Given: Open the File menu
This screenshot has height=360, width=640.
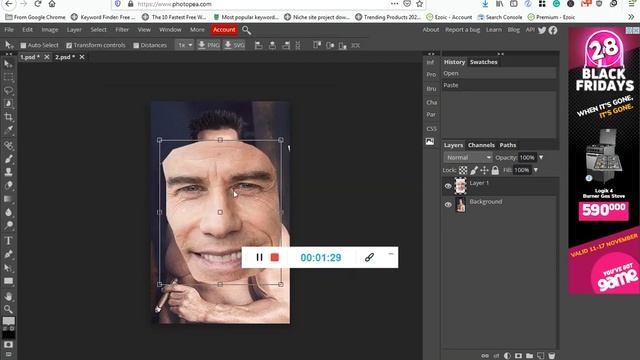Looking at the screenshot, I should (9, 30).
